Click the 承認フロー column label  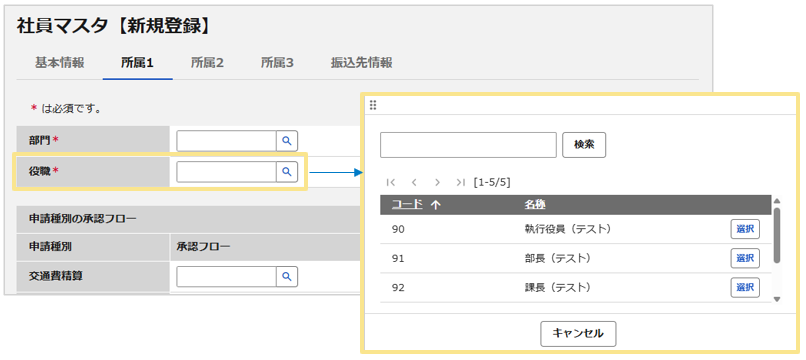tap(204, 247)
